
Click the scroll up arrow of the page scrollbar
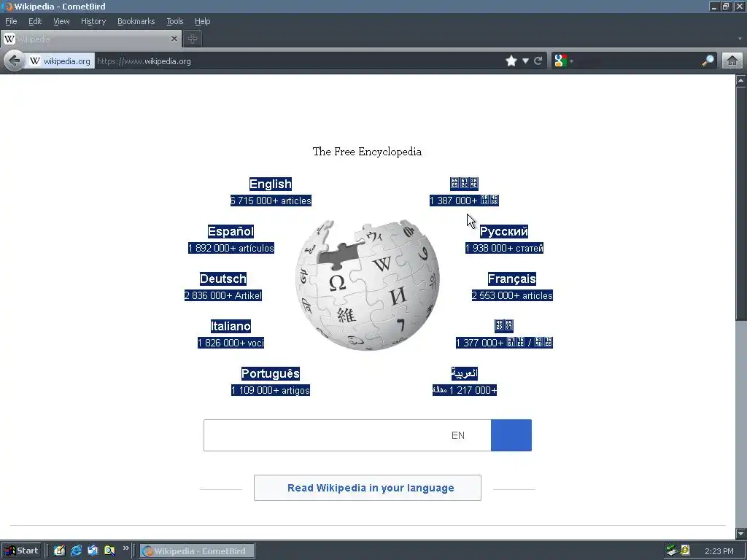[741, 80]
